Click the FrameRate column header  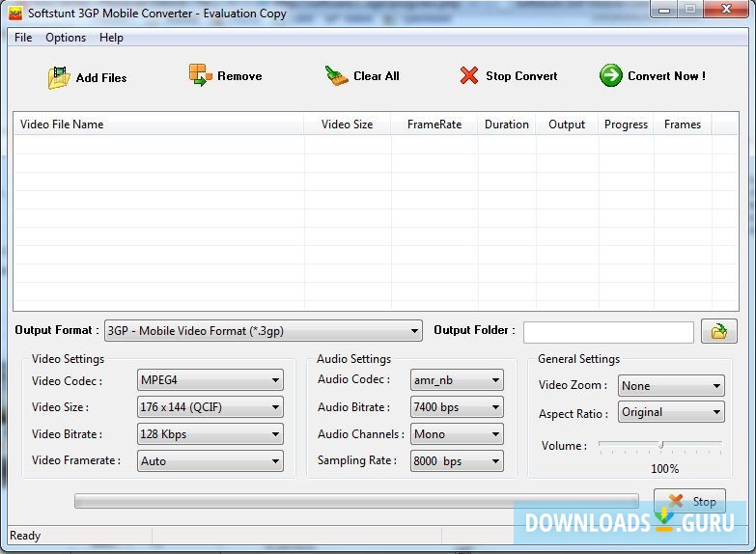pyautogui.click(x=434, y=124)
